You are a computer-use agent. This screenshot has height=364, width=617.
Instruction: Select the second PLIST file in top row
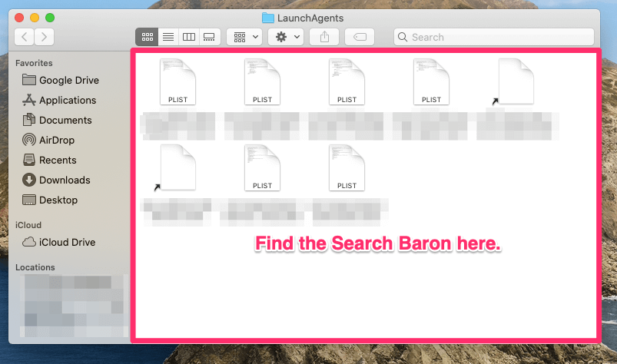pyautogui.click(x=262, y=81)
